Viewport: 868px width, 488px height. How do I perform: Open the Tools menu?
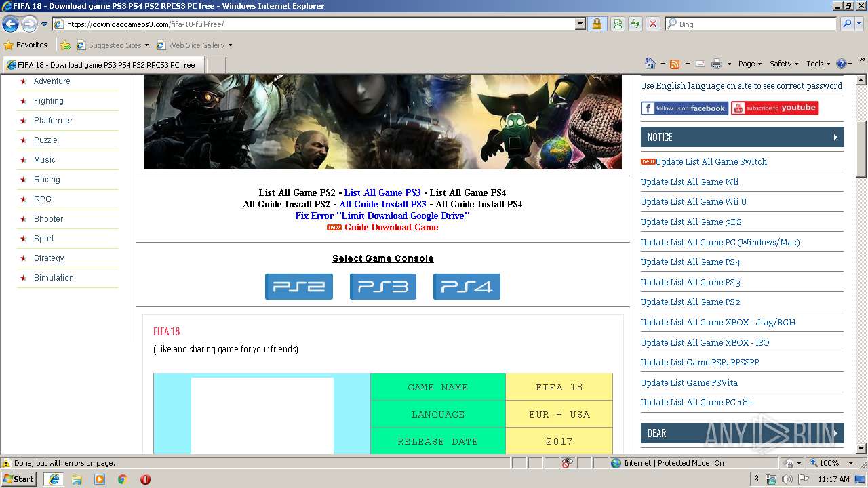(818, 64)
